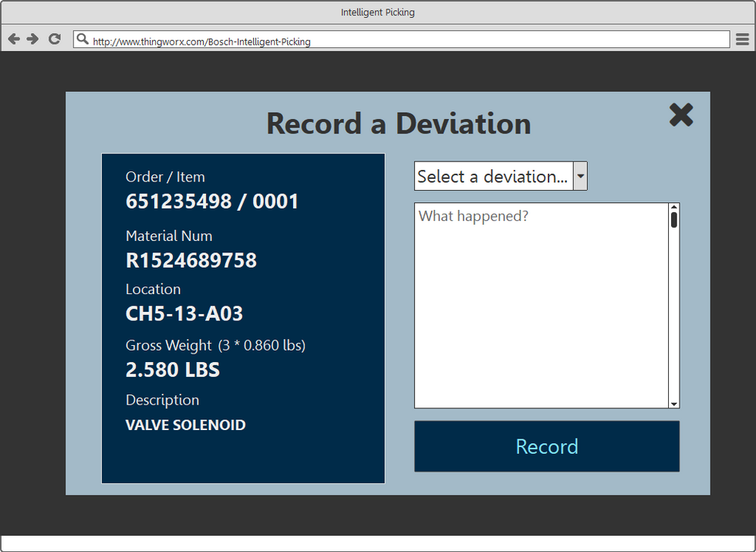Click the X icon to dismiss the deviation dialog
The image size is (756, 552).
click(x=681, y=115)
